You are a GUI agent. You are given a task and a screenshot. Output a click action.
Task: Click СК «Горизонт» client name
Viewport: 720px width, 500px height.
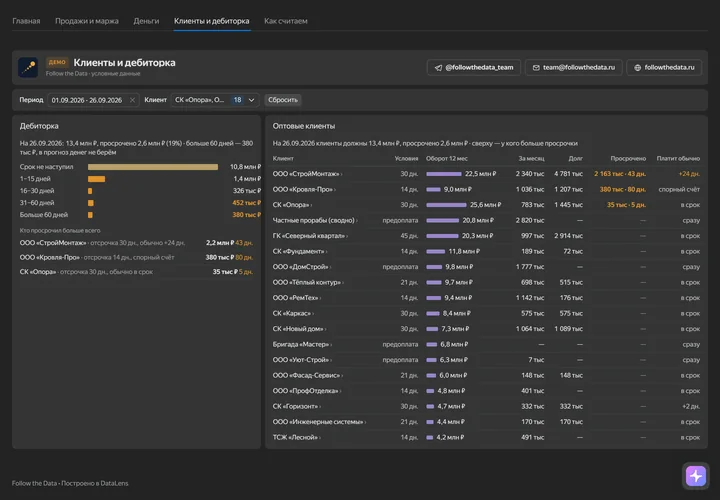click(295, 406)
